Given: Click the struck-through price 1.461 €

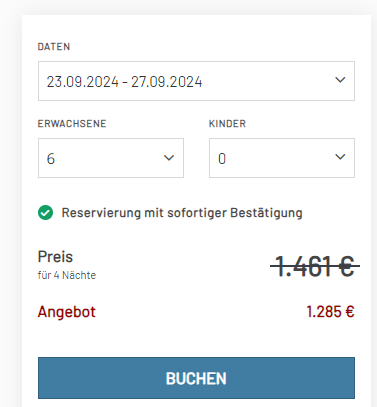Looking at the screenshot, I should point(315,266).
